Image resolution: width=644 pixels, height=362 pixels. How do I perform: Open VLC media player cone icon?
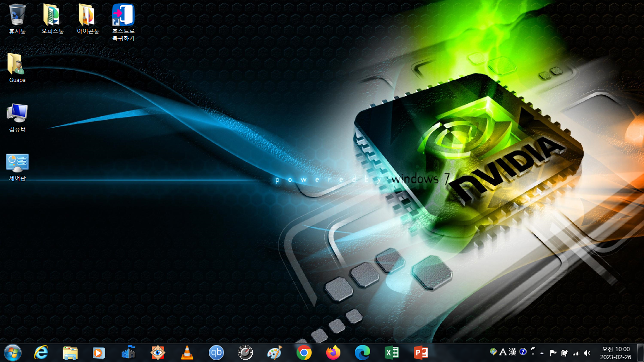tap(187, 352)
